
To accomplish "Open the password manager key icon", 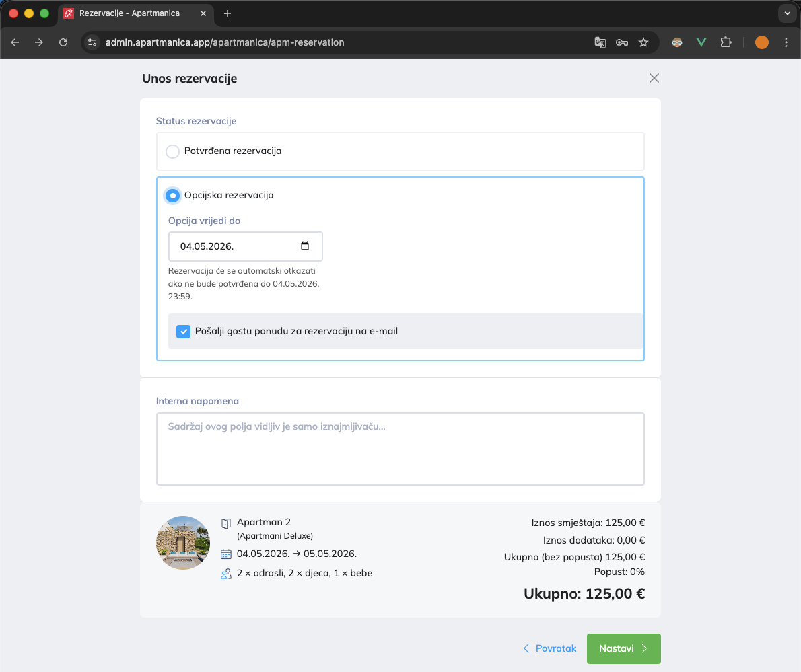I will click(622, 42).
